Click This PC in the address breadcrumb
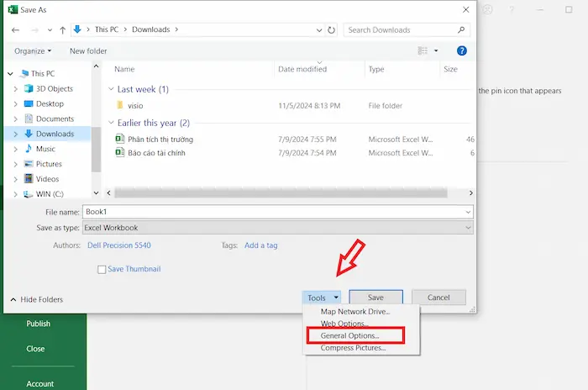 107,29
